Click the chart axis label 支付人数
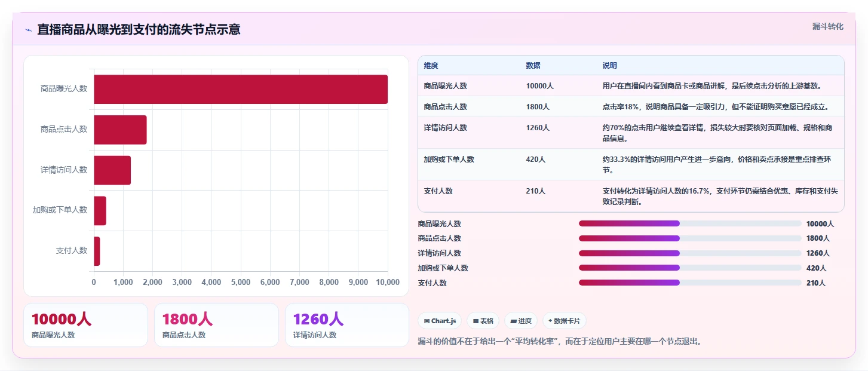 (72, 250)
